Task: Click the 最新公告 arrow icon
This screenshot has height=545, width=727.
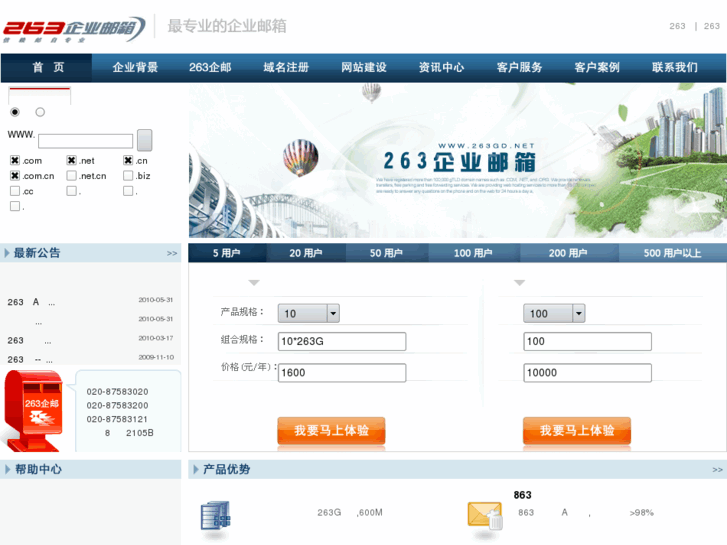Action: tap(7, 253)
